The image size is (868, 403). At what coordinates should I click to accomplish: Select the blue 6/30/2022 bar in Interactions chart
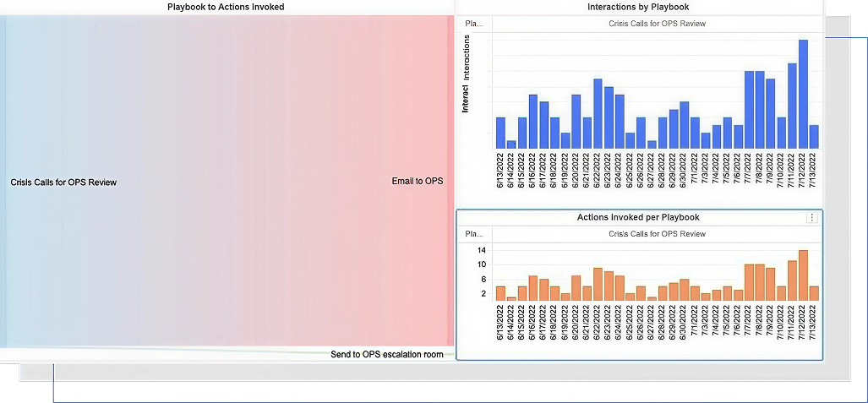coord(685,125)
